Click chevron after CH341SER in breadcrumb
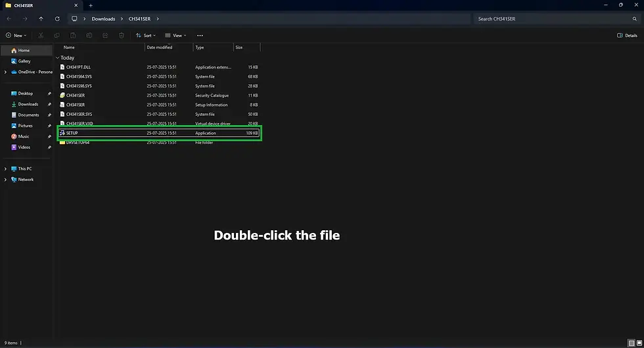 pos(157,18)
